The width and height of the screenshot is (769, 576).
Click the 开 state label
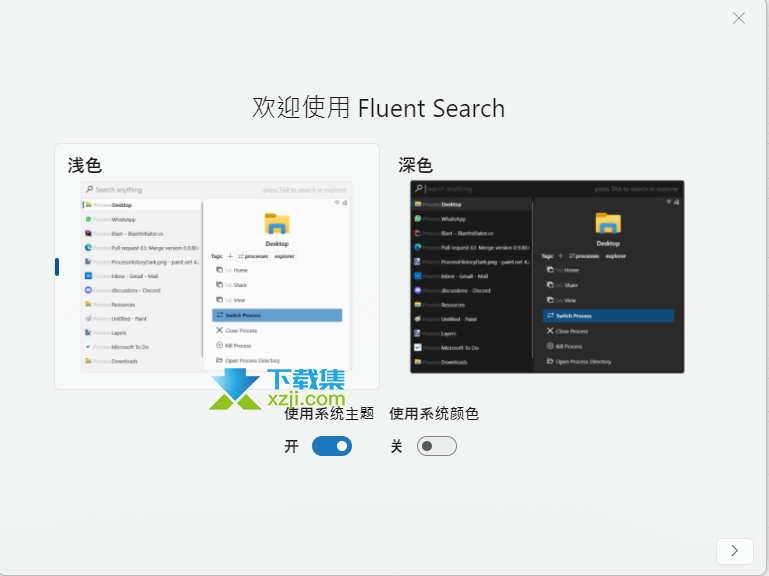coord(291,446)
